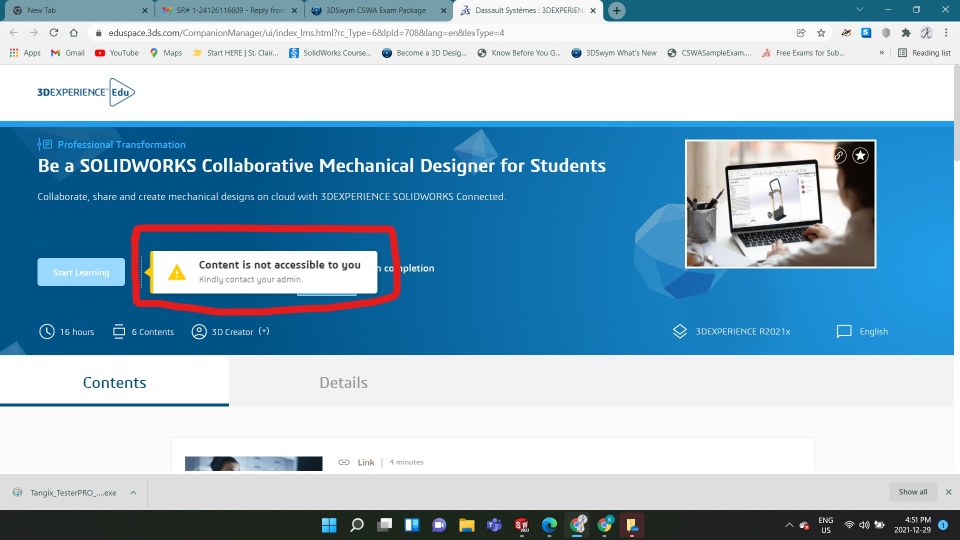Image resolution: width=960 pixels, height=540 pixels.
Task: Expand options for Tangix_TesterPRO download
Action: (x=133, y=492)
